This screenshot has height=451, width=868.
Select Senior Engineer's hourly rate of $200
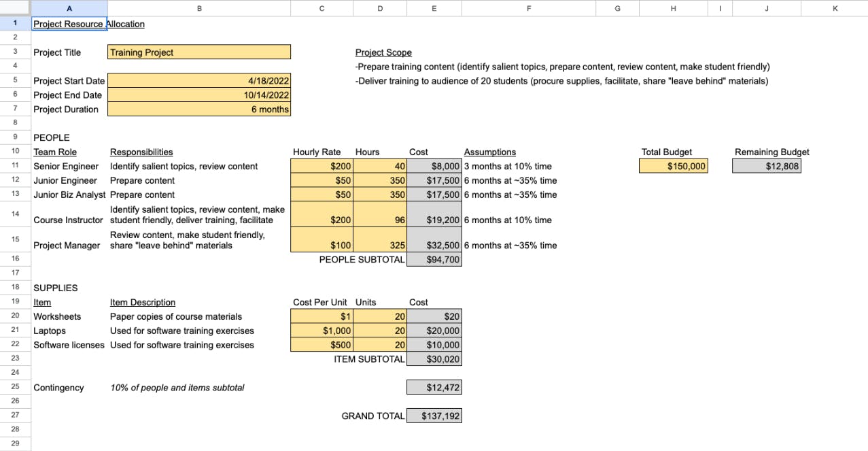click(x=322, y=165)
